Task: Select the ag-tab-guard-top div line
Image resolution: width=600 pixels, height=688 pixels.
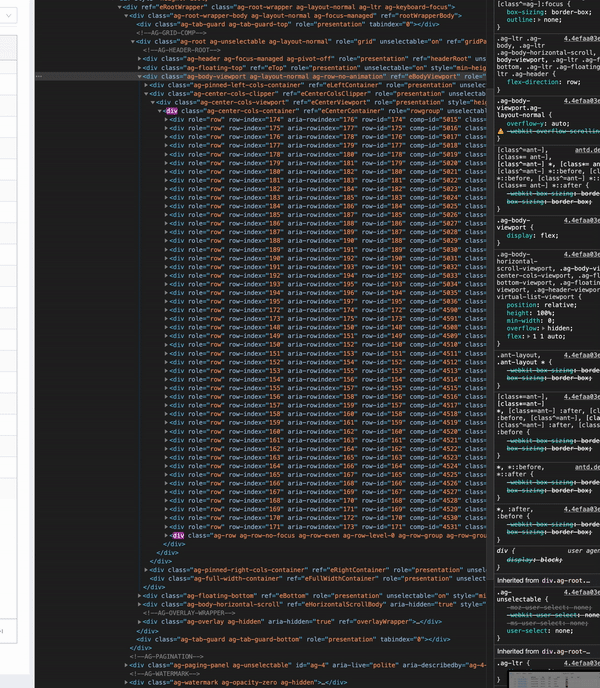Action: 287,25
